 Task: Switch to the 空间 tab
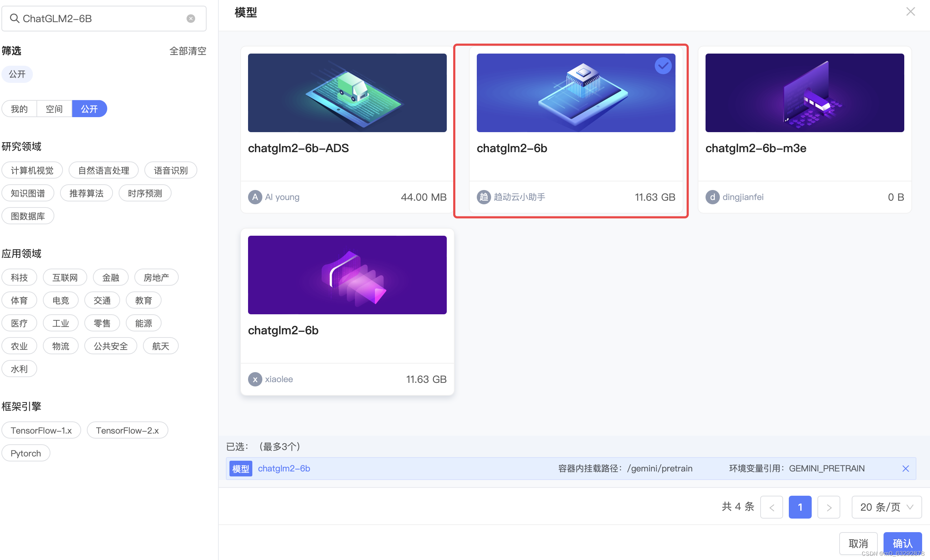[x=54, y=109]
